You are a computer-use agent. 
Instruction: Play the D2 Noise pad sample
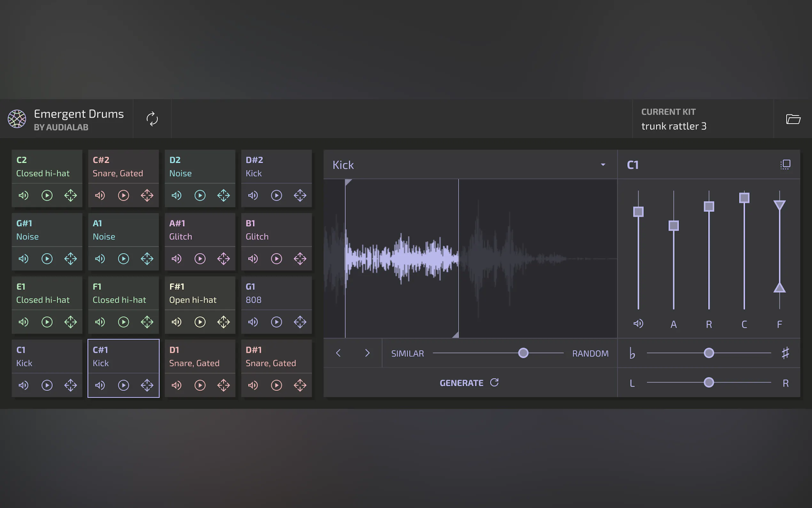[200, 195]
